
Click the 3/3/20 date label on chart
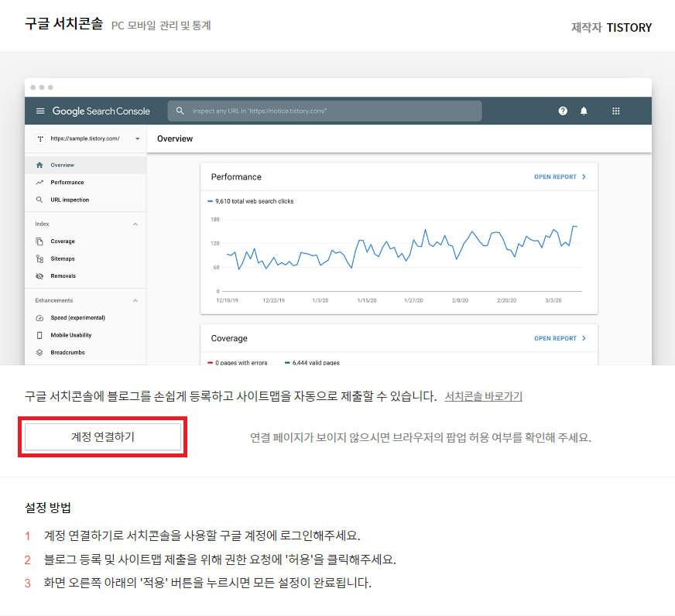coord(553,300)
